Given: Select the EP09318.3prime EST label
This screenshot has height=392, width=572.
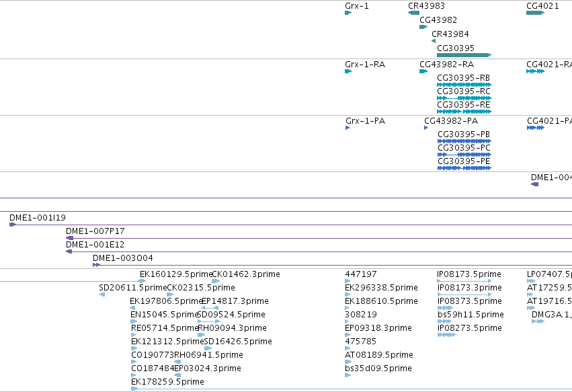Looking at the screenshot, I should point(378,328).
